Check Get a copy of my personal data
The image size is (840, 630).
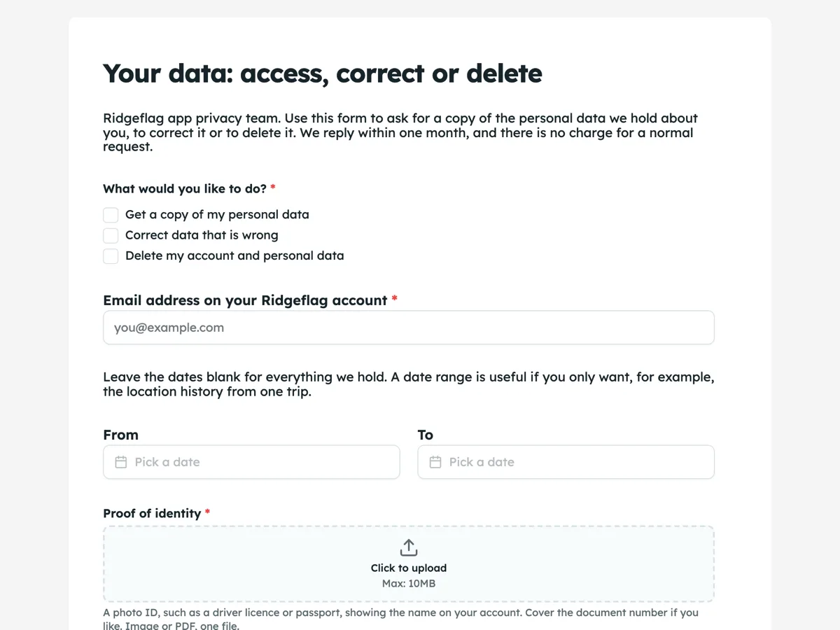tap(111, 215)
